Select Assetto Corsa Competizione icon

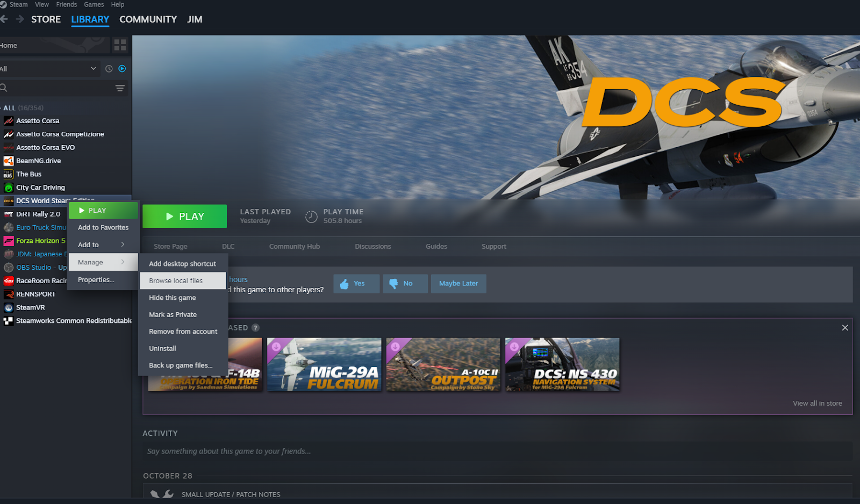(9, 134)
